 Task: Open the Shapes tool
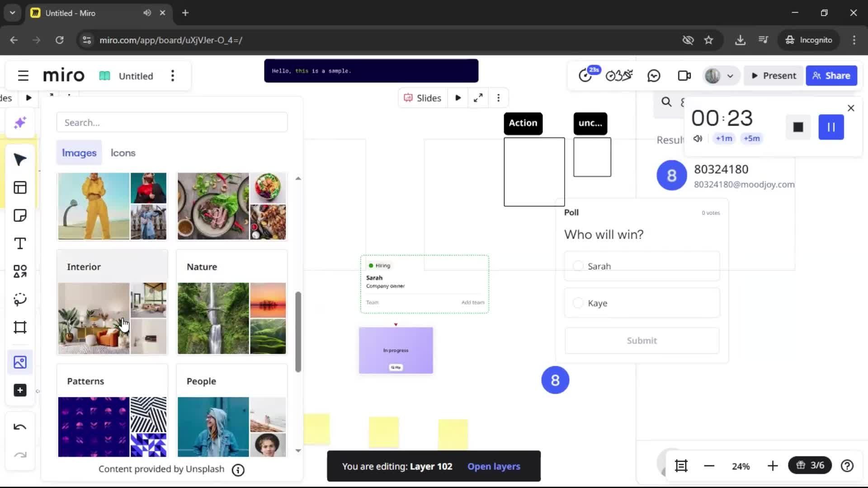(x=20, y=271)
